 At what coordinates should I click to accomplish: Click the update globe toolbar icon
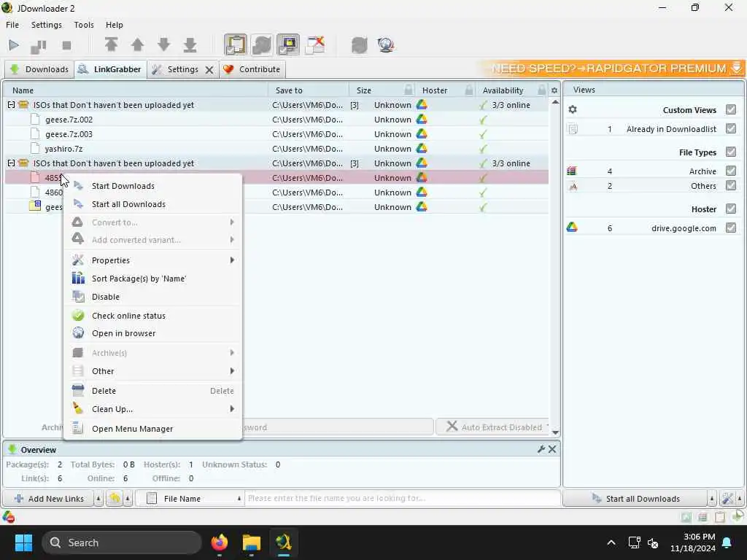pos(385,45)
